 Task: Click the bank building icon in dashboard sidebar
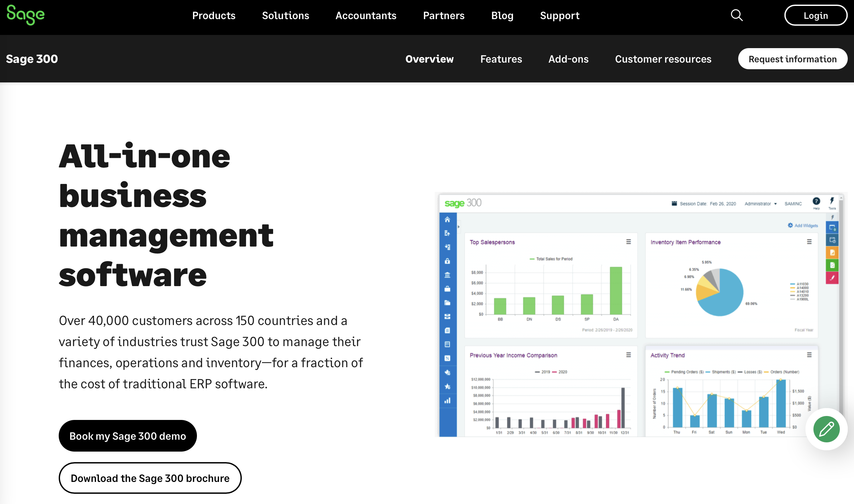click(x=448, y=275)
